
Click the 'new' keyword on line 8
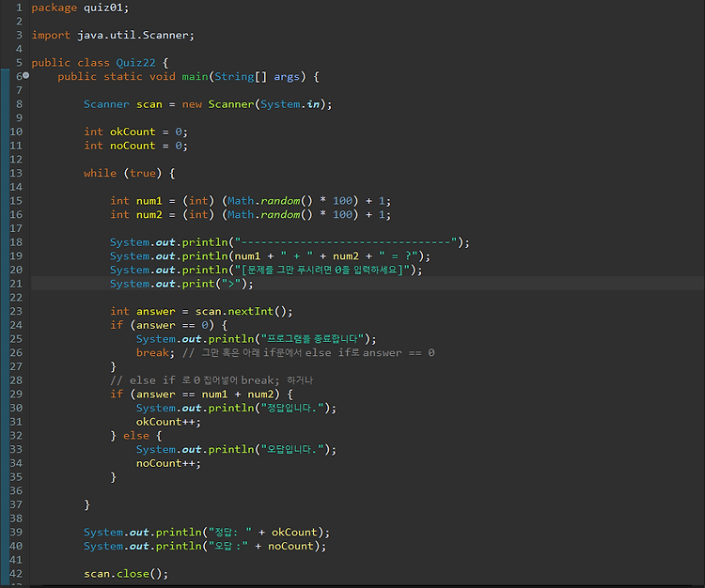[192, 104]
